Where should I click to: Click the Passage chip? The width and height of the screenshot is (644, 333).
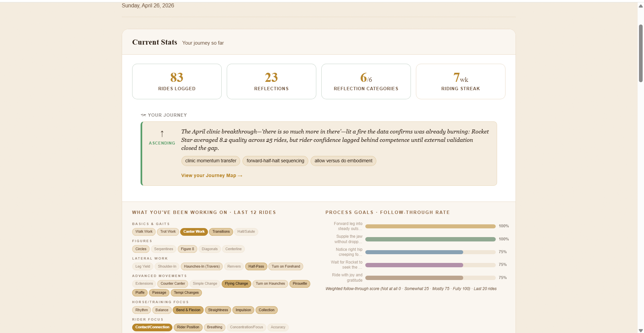point(159,293)
